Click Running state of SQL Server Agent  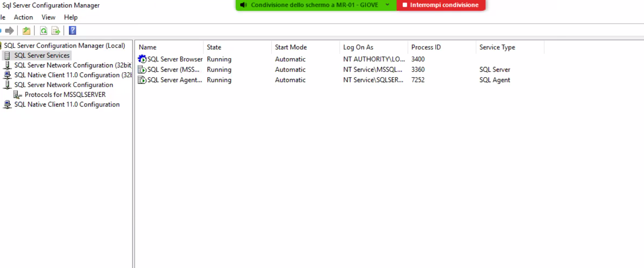[x=219, y=80]
